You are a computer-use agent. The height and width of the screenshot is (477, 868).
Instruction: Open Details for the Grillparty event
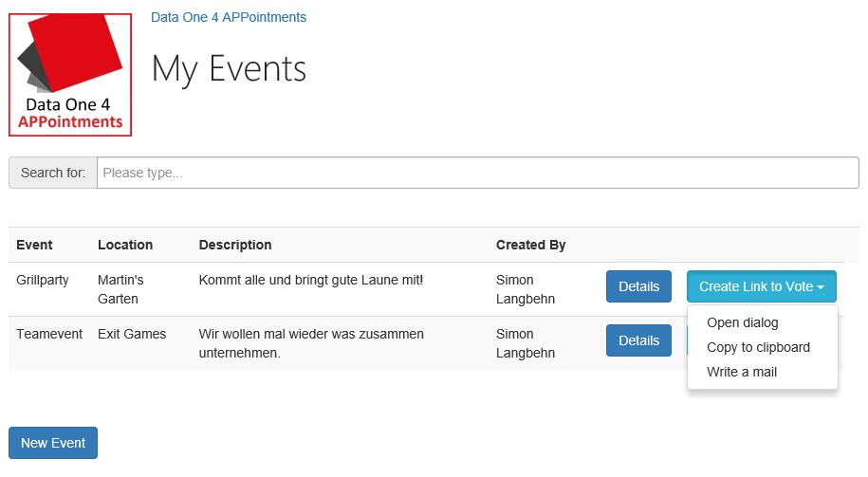click(x=638, y=286)
